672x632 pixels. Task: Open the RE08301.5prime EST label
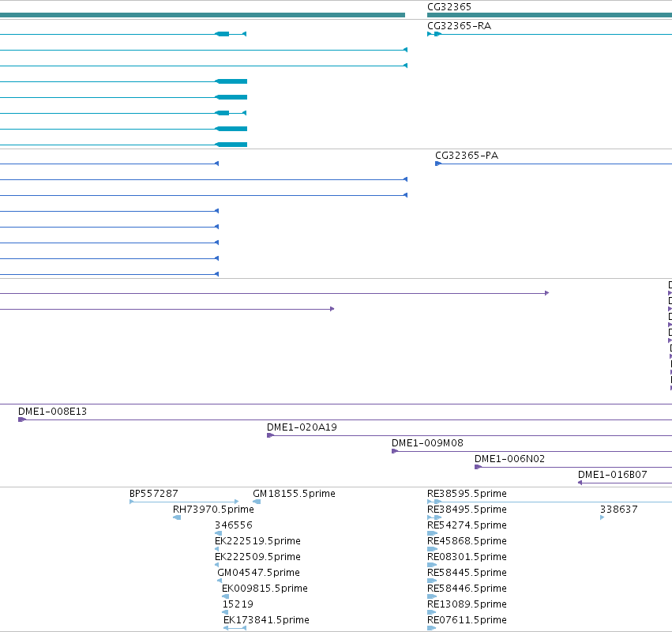point(467,557)
